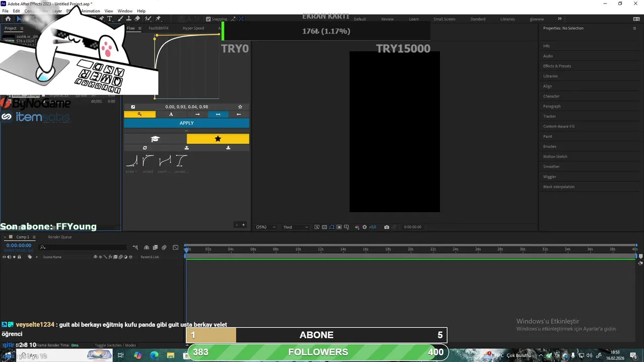The image size is (644, 362).
Task: Click the Flow left arrow button
Action: 238,114
